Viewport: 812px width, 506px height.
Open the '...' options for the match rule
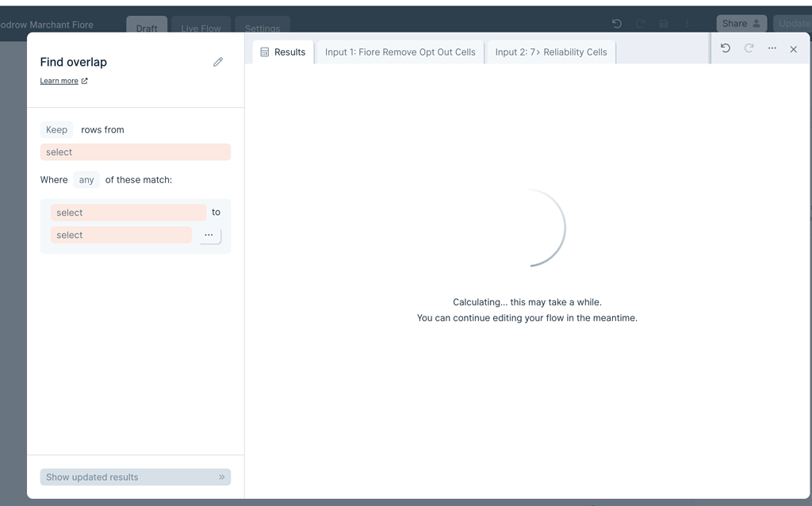[209, 235]
